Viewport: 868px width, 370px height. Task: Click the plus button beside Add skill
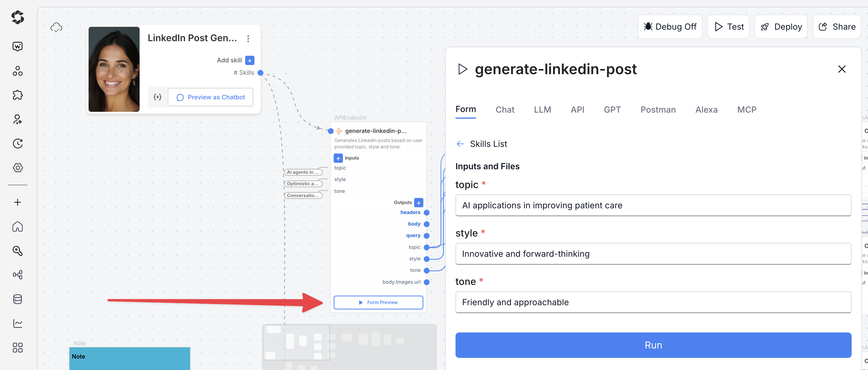pyautogui.click(x=250, y=60)
